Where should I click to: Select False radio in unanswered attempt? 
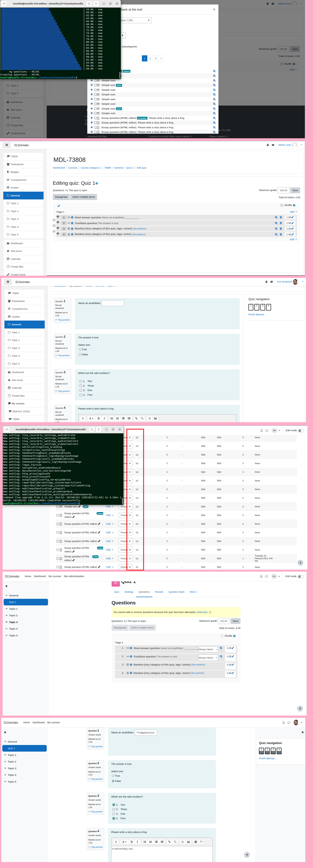pyautogui.click(x=80, y=354)
